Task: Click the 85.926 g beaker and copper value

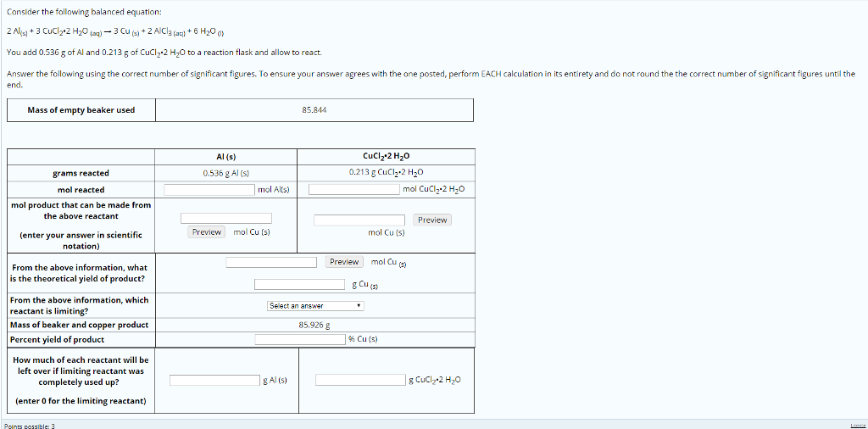Action: click(314, 325)
